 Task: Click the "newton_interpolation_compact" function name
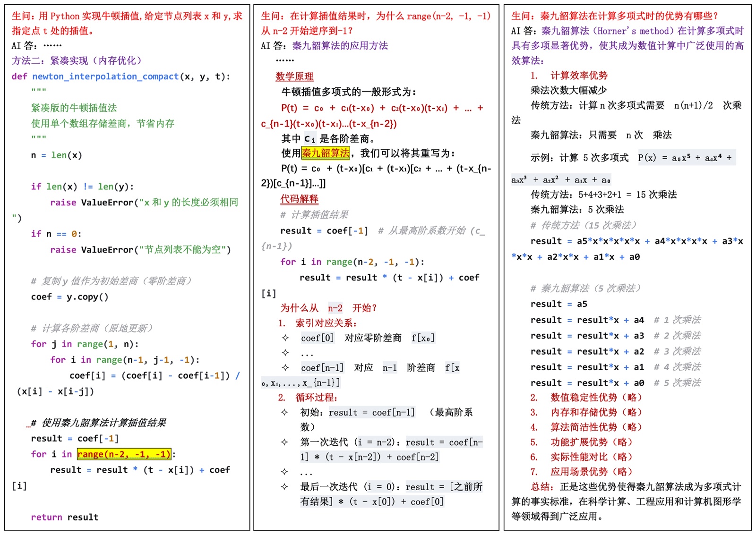(x=105, y=76)
